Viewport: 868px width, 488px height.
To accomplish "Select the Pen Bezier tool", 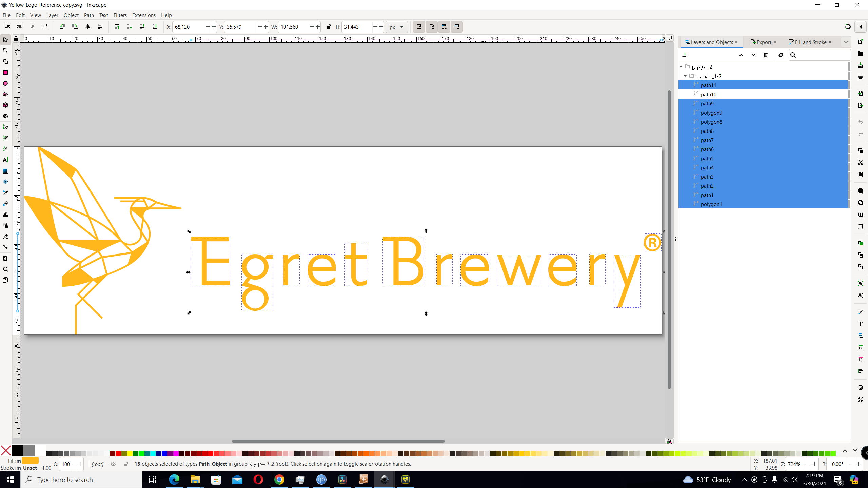I will (5, 127).
